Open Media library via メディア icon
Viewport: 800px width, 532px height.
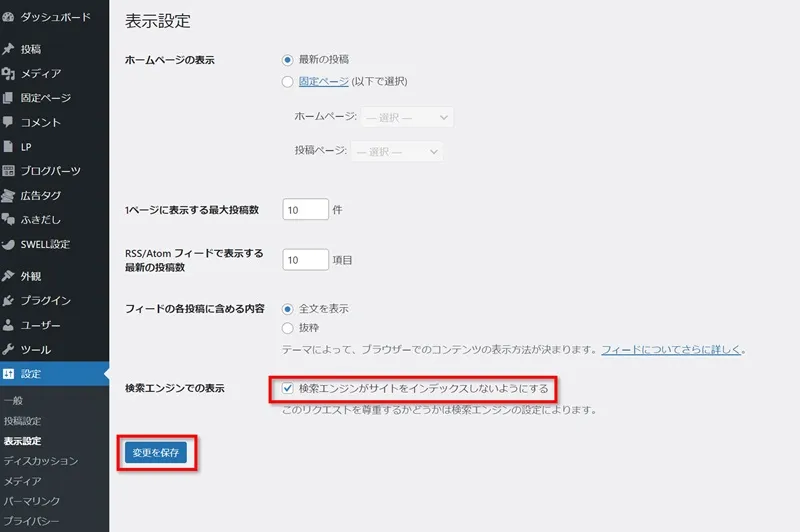[9, 73]
